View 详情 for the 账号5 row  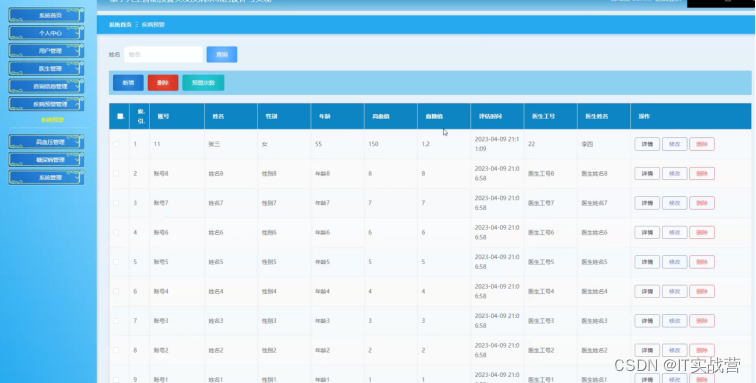pyautogui.click(x=647, y=262)
